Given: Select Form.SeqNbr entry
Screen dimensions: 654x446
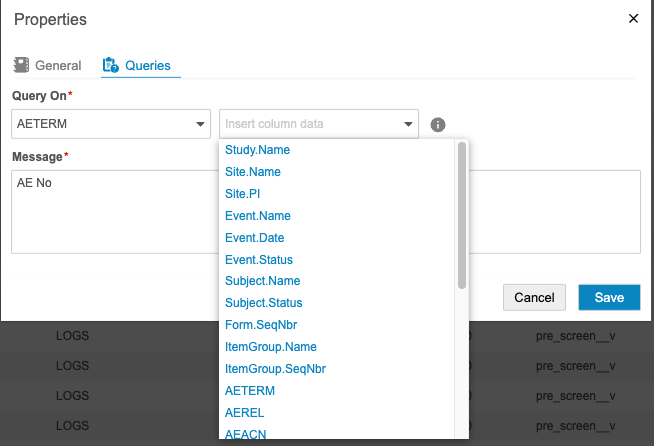Looking at the screenshot, I should click(x=261, y=325).
